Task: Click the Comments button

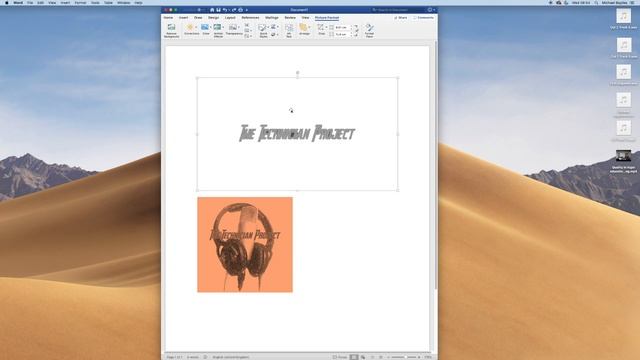Action: [x=423, y=18]
